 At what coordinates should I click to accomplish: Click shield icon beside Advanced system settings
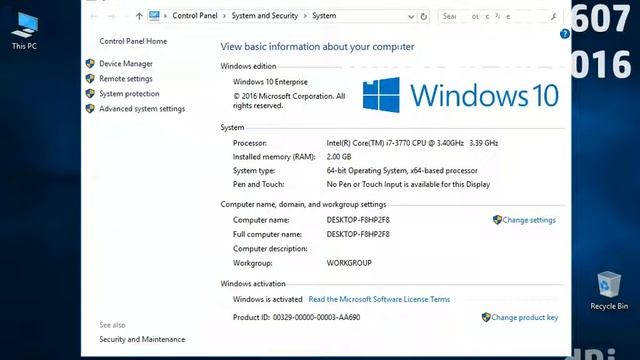90,109
